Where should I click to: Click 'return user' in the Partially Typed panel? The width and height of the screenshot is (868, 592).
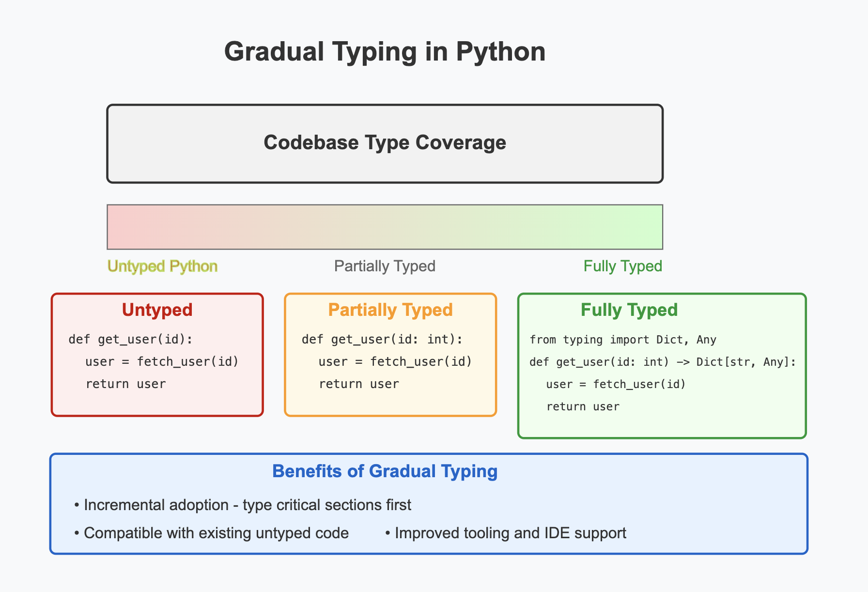359,384
